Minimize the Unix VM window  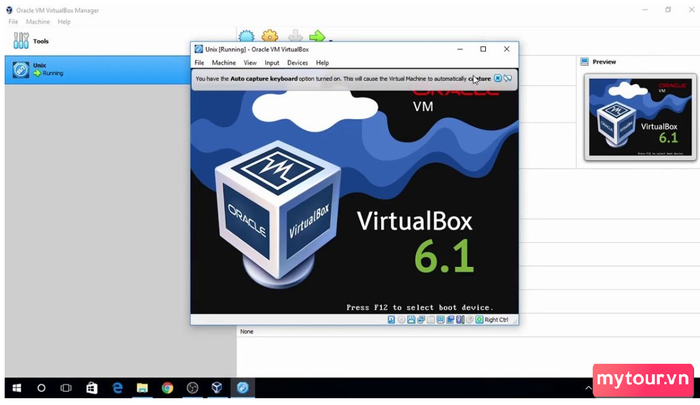(460, 49)
